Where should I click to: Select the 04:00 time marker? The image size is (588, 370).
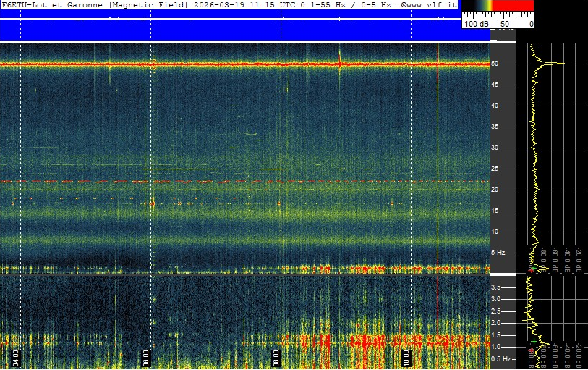[x=17, y=356]
